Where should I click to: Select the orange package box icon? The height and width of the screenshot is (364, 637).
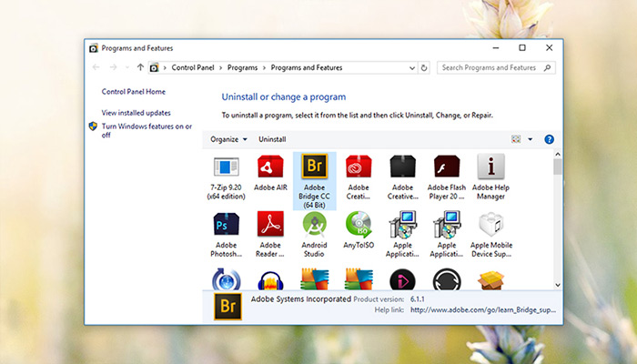pyautogui.click(x=490, y=280)
